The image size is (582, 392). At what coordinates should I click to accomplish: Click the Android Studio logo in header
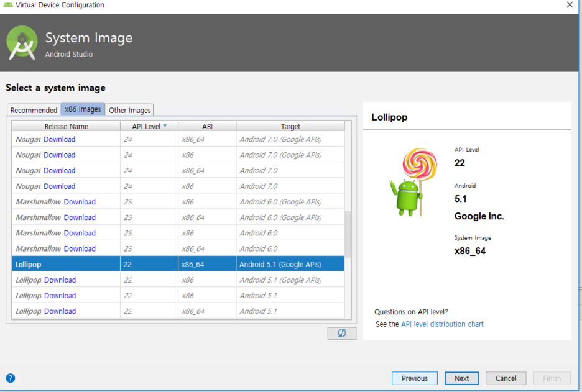click(22, 43)
